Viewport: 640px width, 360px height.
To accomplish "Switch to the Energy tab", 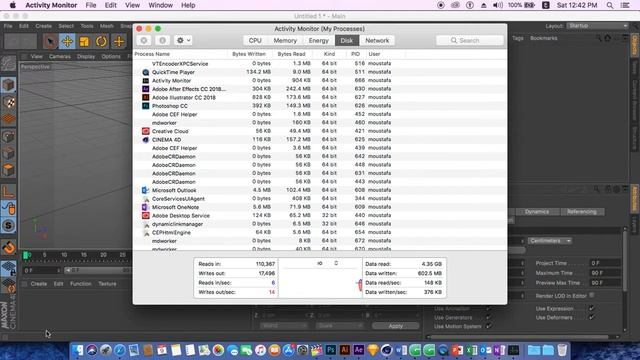I will (319, 40).
